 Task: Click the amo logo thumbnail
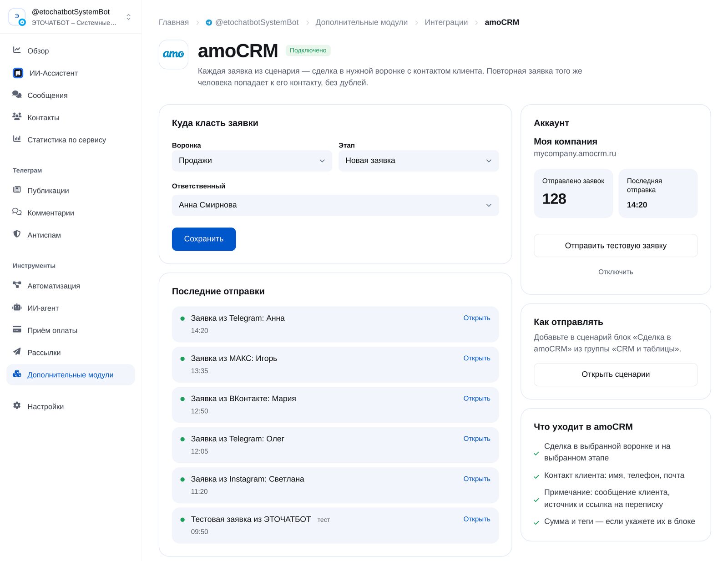[173, 55]
